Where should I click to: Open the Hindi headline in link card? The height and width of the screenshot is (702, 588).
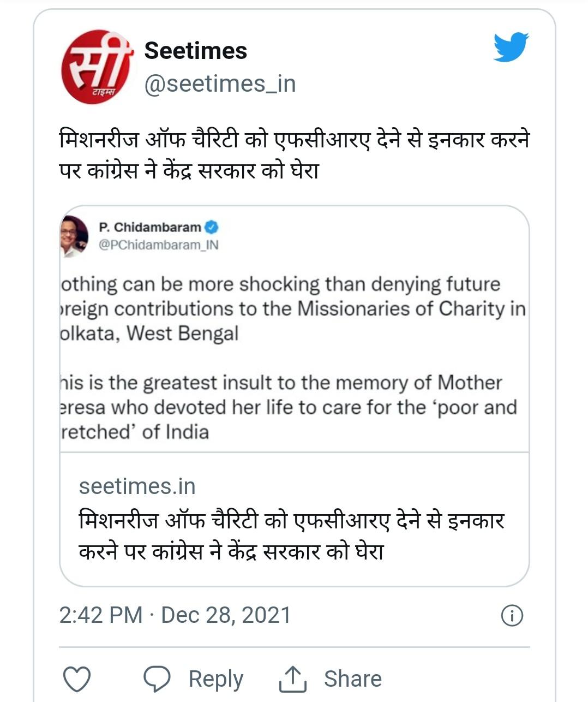click(x=292, y=536)
